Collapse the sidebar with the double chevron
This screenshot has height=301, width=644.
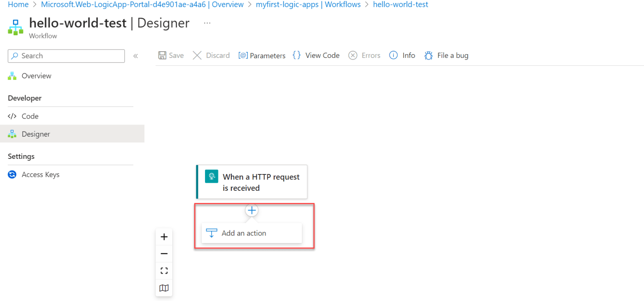pyautogui.click(x=135, y=55)
